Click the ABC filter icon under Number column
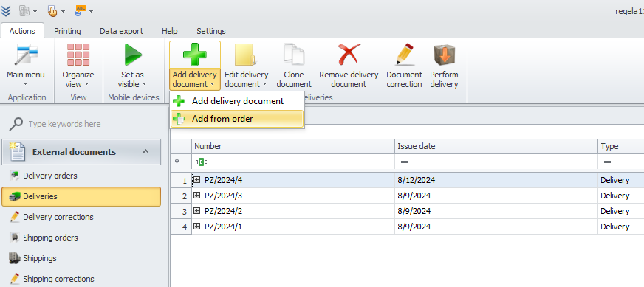 [x=201, y=162]
